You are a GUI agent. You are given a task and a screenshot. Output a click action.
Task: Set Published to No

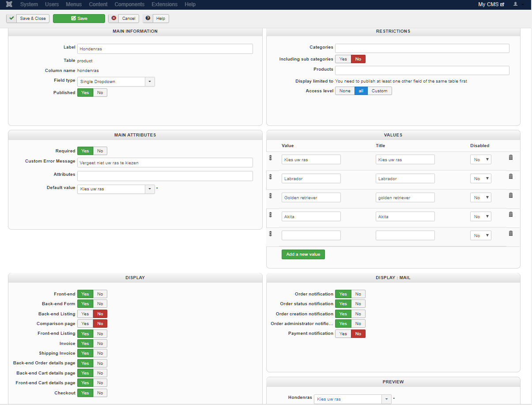point(100,93)
